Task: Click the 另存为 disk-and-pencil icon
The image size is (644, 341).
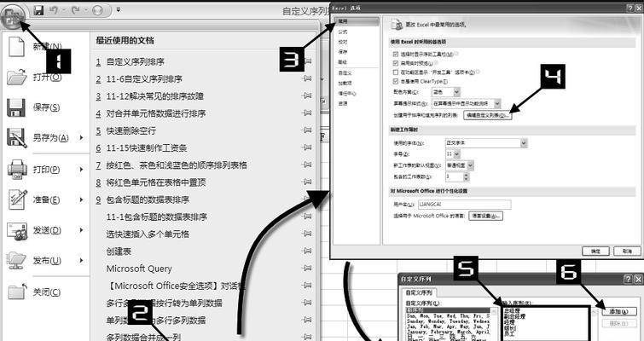Action: 17,138
